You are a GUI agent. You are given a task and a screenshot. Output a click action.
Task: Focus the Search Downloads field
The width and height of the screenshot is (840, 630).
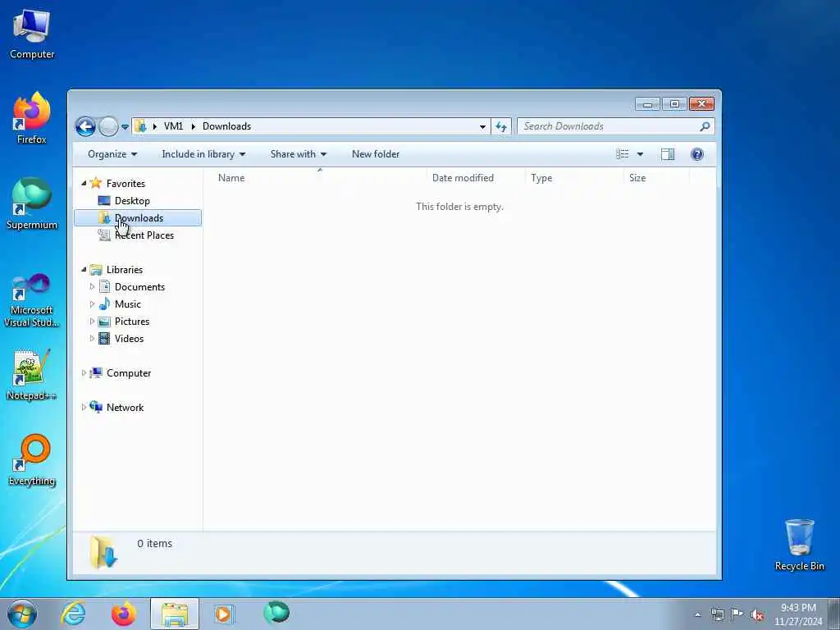click(615, 126)
